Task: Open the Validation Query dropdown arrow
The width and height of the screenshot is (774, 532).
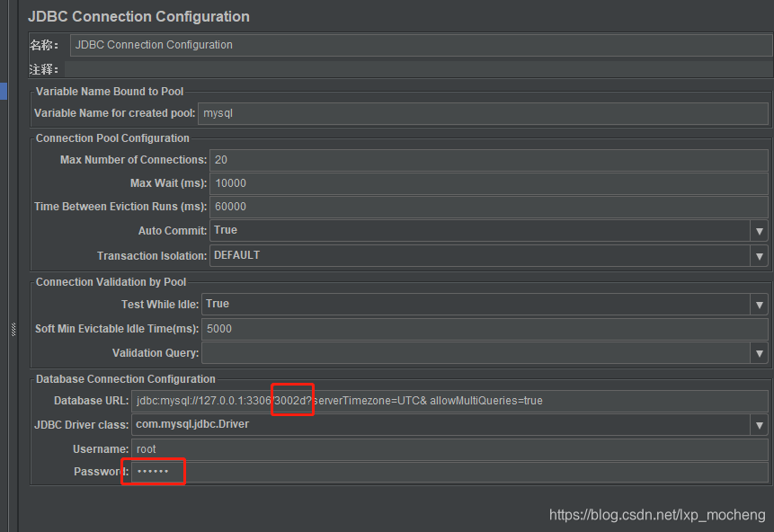Action: click(760, 353)
